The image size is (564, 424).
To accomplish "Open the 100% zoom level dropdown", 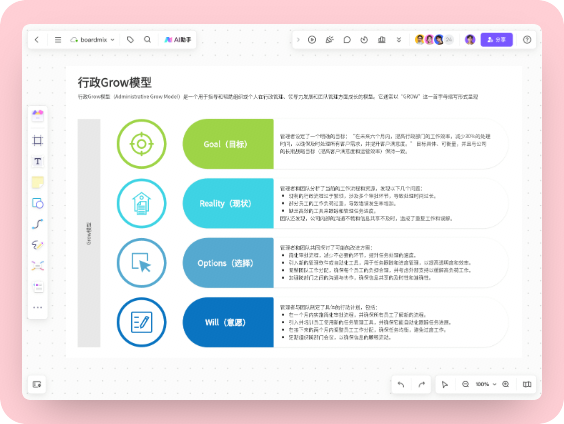I will pyautogui.click(x=486, y=384).
